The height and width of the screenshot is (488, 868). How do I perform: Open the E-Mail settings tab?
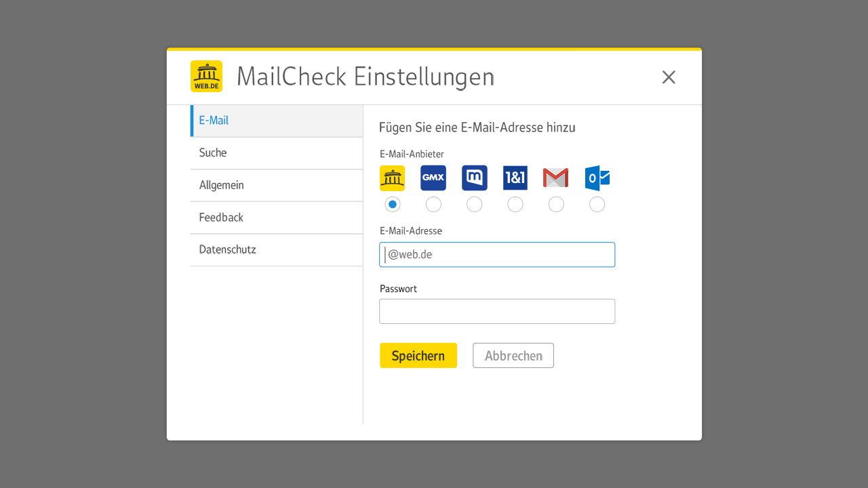[277, 121]
